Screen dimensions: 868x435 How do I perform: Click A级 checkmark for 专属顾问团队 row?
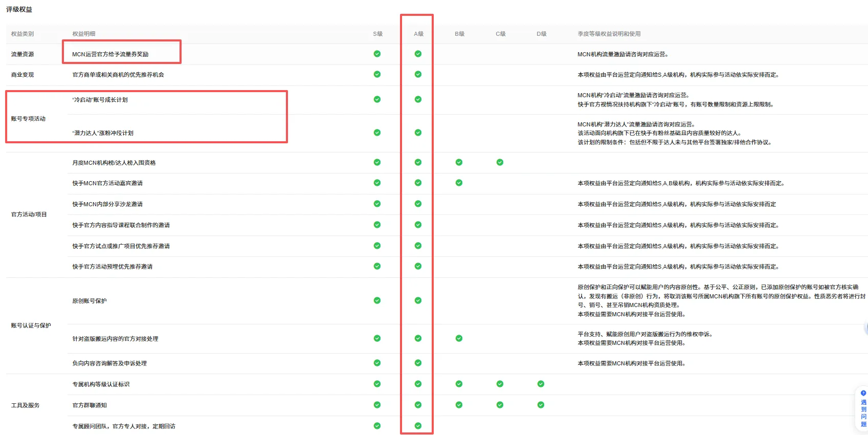click(x=418, y=426)
